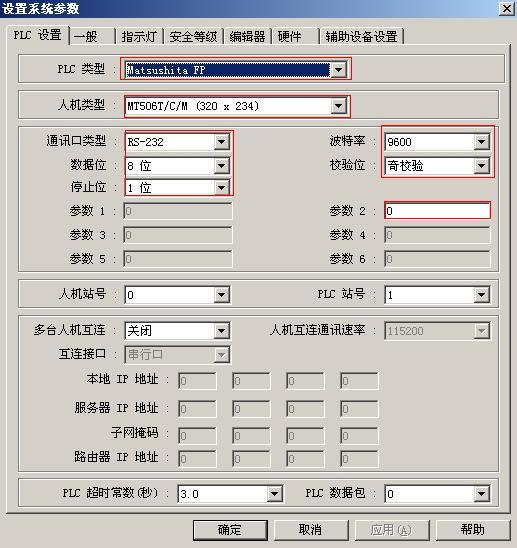Open help with the 帮助 button
Screen dimensions: 517x548
click(x=472, y=530)
